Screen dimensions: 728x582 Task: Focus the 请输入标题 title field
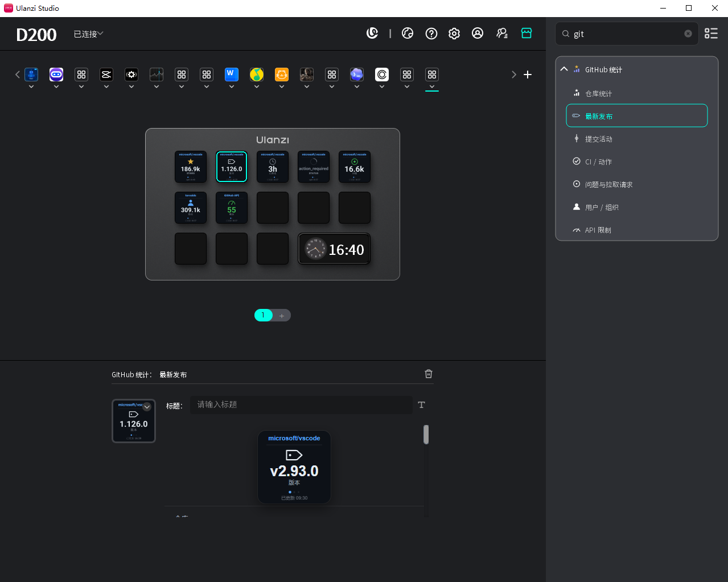(x=301, y=404)
